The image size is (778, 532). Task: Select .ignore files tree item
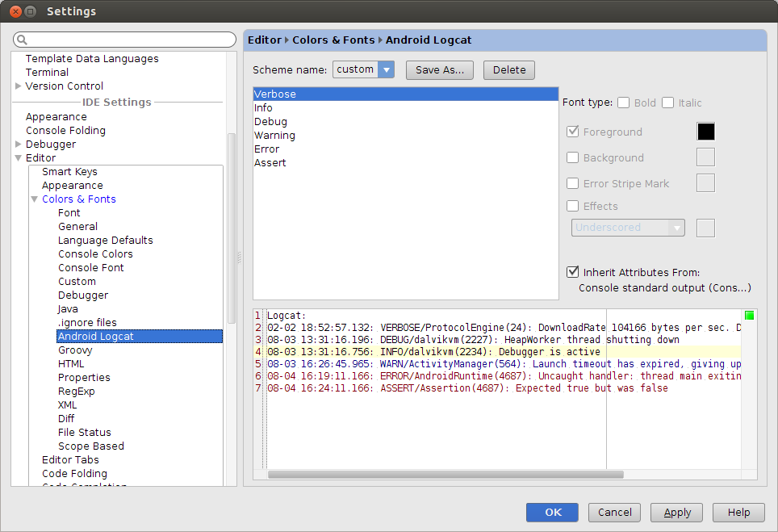coord(87,323)
